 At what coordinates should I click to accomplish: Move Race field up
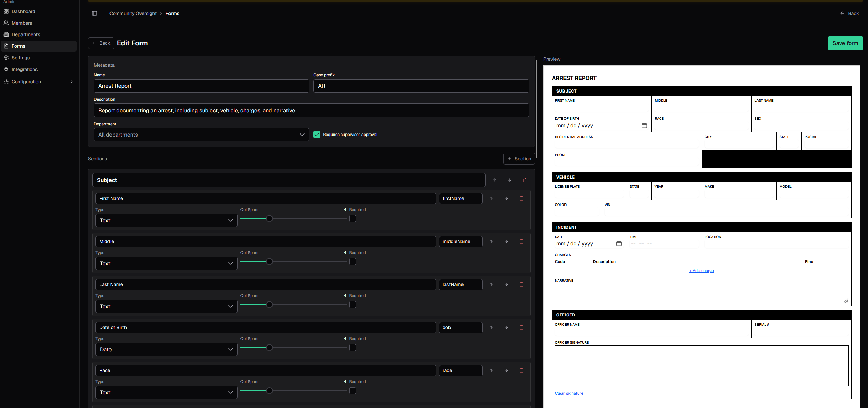click(491, 370)
